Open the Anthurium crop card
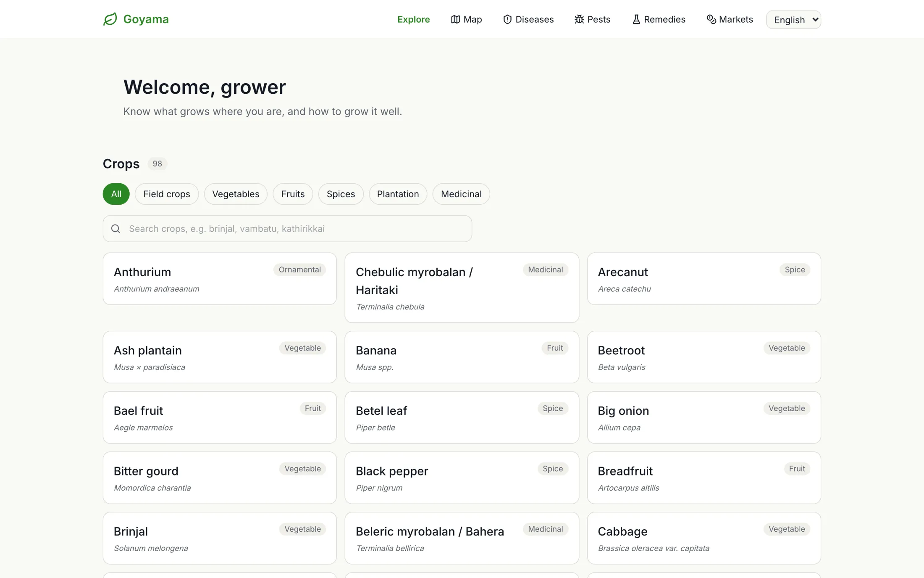Screen dimensions: 924x578 click(x=220, y=279)
